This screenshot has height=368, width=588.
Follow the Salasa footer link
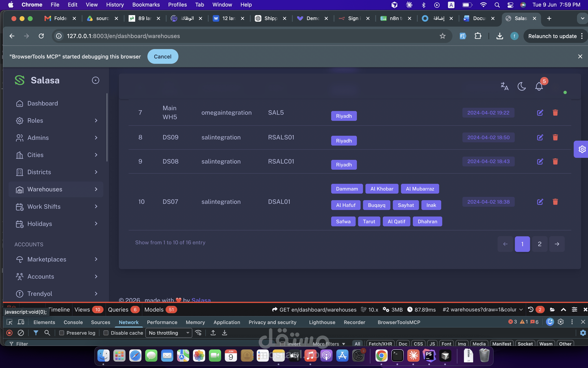point(201,300)
